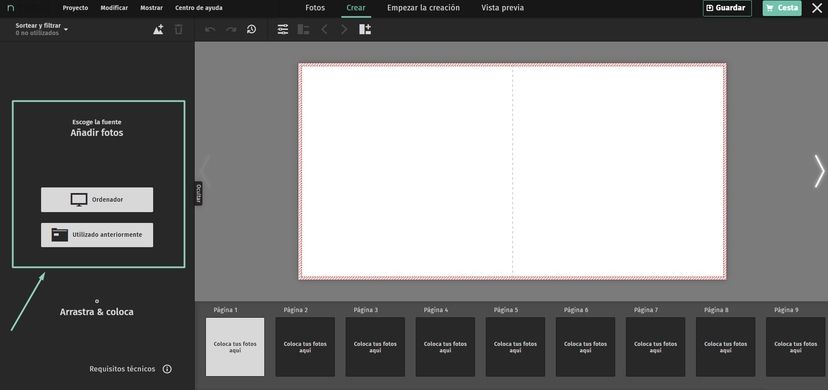Switch to Vista previa tab
828x390 pixels.
(x=503, y=8)
